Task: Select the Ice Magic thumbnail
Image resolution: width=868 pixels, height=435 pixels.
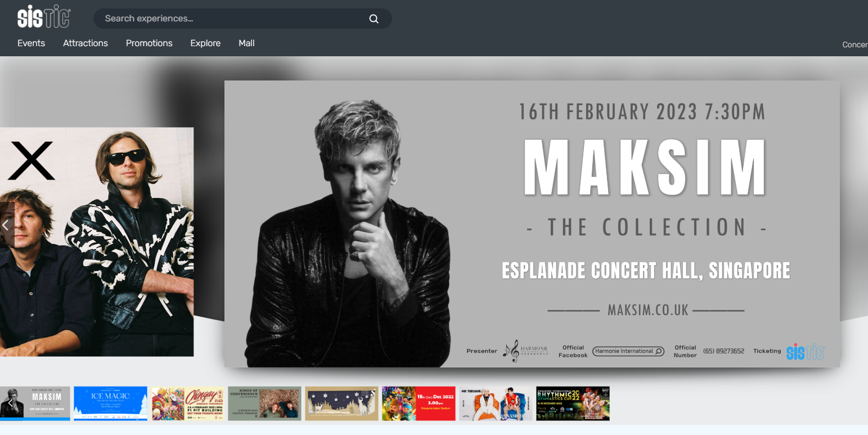Action: click(110, 403)
